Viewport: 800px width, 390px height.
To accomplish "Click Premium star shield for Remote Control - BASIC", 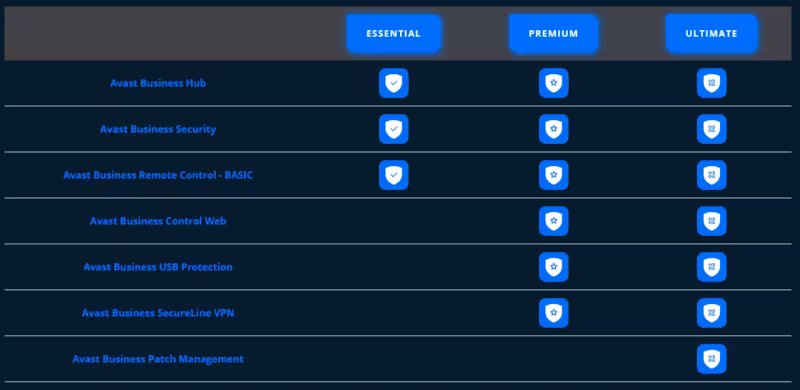I will (x=554, y=175).
